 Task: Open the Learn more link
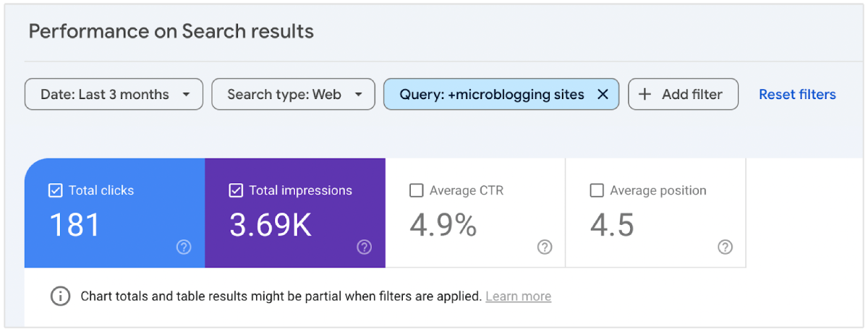518,297
